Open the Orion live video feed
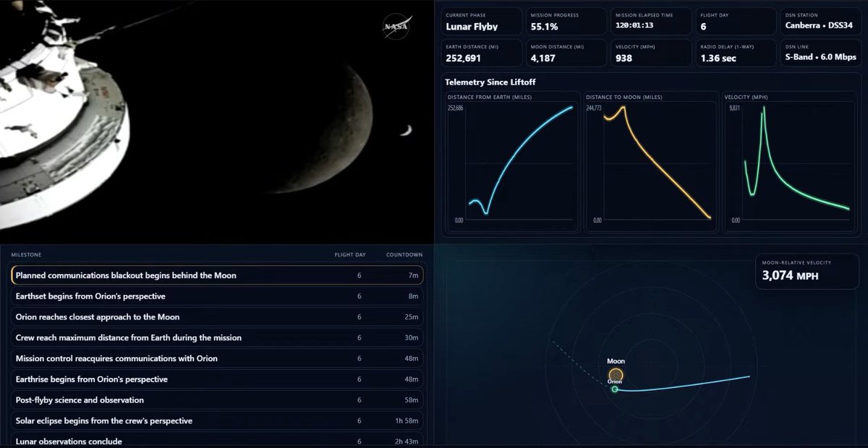The height and width of the screenshot is (448, 868). [x=217, y=122]
